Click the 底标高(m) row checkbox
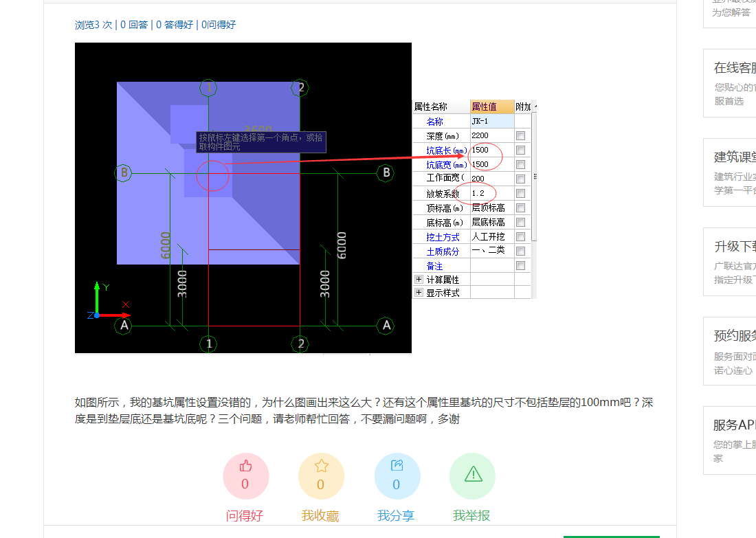 pyautogui.click(x=521, y=222)
